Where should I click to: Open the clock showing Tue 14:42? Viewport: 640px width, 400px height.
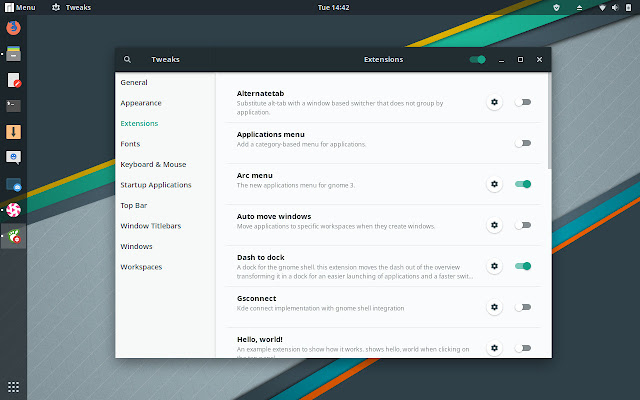(x=333, y=7)
